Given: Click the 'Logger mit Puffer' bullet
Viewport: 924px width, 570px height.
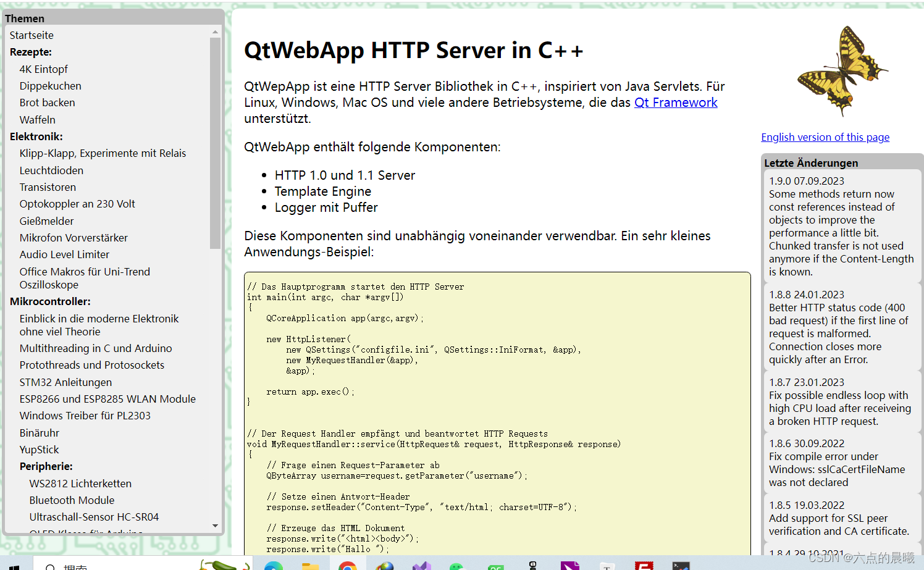Looking at the screenshot, I should point(326,207).
